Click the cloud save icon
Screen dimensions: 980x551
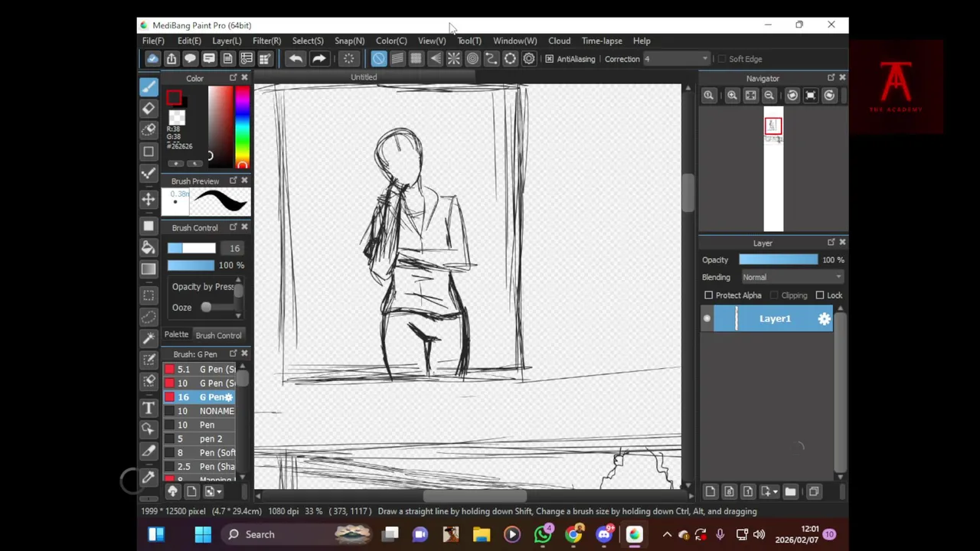(x=152, y=59)
